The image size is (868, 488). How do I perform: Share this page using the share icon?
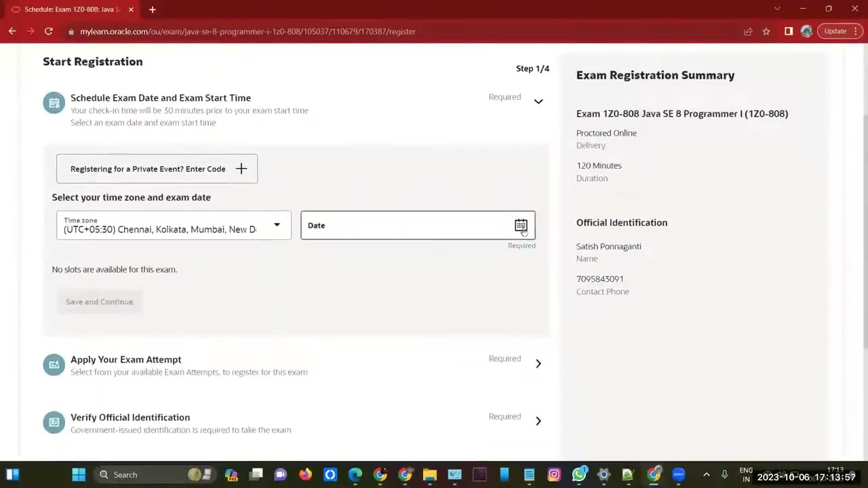(x=748, y=31)
